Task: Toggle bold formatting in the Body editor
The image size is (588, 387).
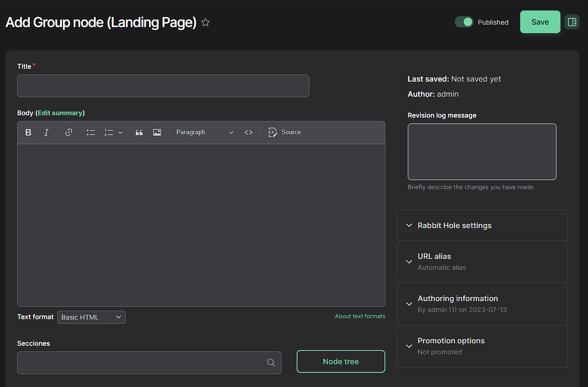Action: [28, 132]
